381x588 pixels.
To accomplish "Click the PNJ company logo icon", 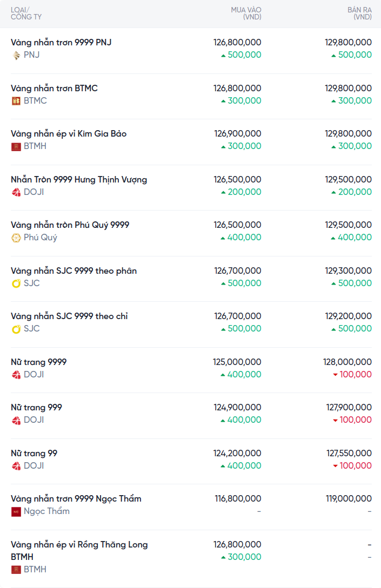I will click(16, 55).
